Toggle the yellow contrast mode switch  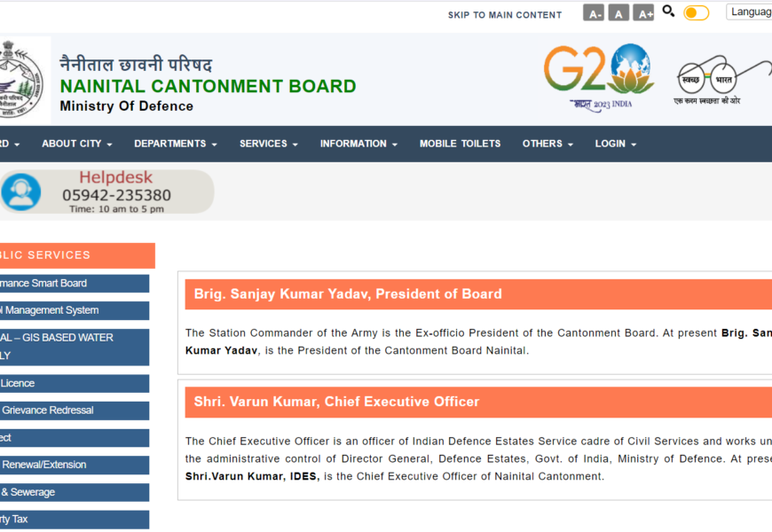pos(697,12)
